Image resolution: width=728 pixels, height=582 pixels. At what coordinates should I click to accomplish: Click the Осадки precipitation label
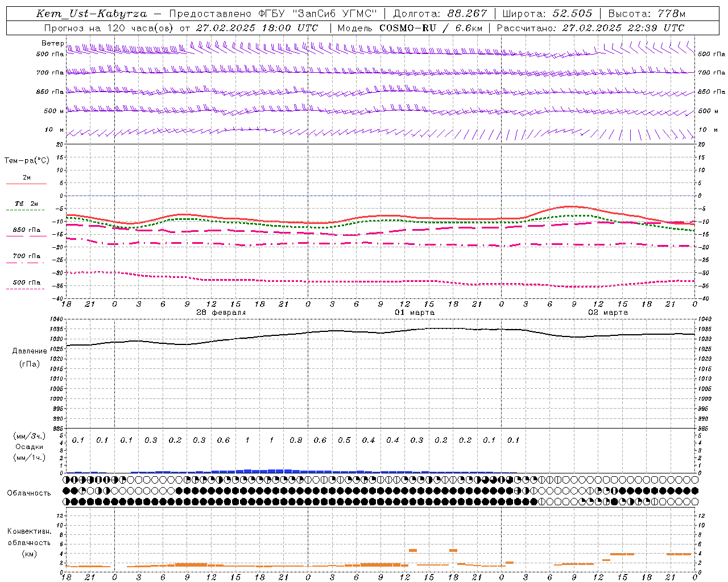pyautogui.click(x=30, y=447)
